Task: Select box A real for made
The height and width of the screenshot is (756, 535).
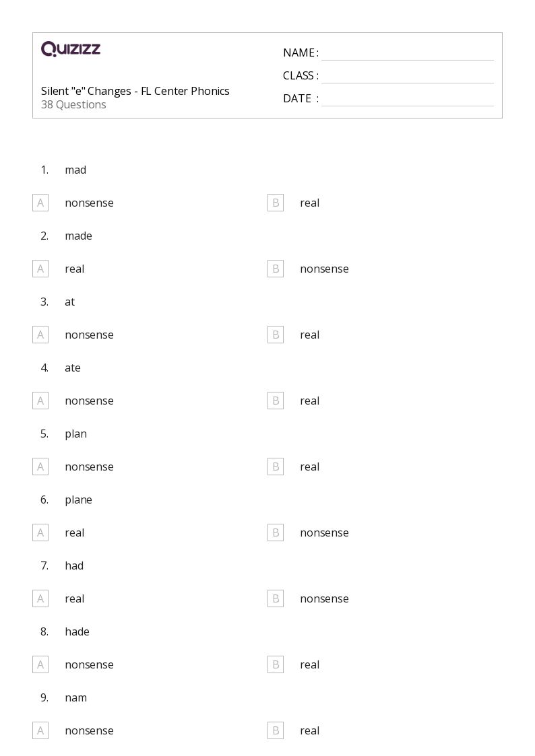Action: tap(40, 269)
